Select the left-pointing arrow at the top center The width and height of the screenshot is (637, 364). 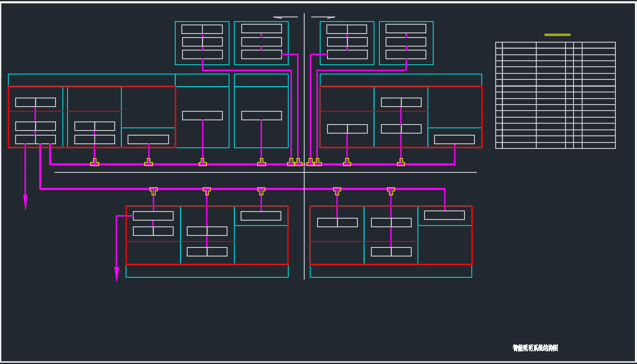[285, 17]
